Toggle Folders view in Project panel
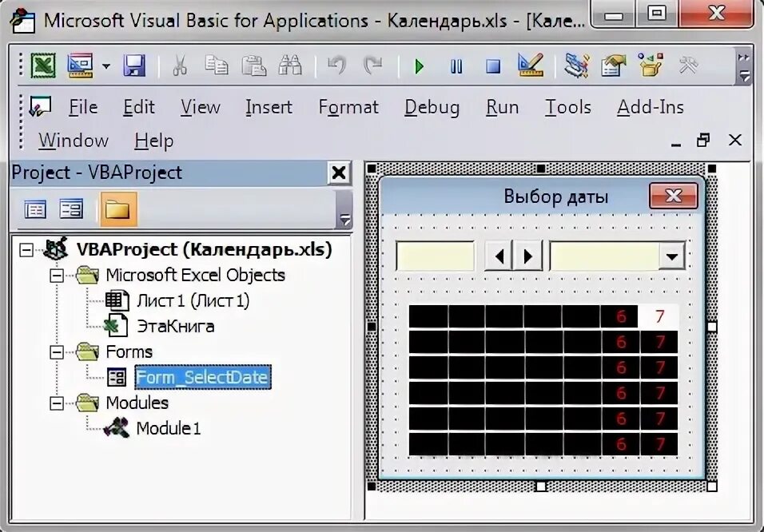This screenshot has height=532, width=764. tap(118, 209)
